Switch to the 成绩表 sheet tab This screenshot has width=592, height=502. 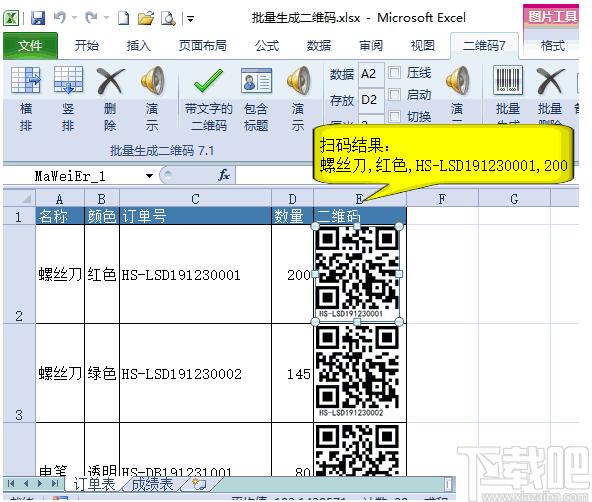tap(153, 484)
